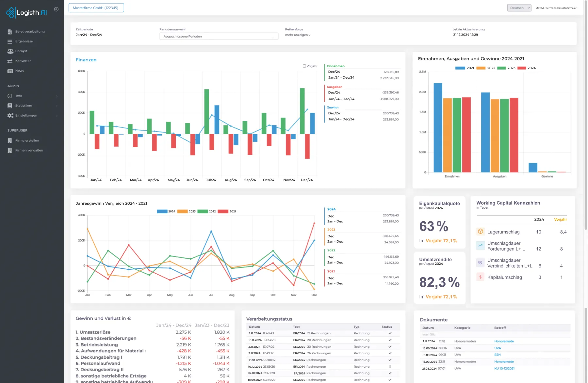Open the Abgeschlossene Perioden dropdown

click(219, 37)
